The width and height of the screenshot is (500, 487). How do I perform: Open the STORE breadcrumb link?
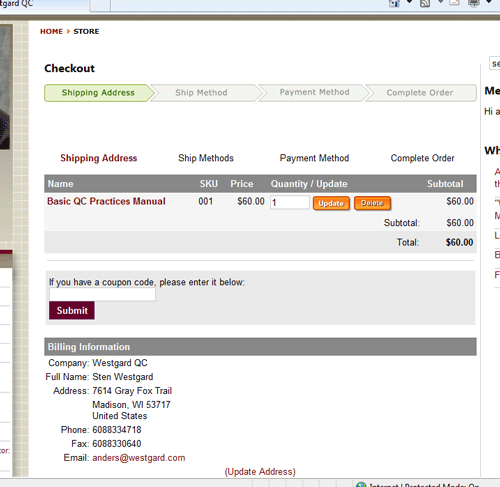[x=86, y=31]
